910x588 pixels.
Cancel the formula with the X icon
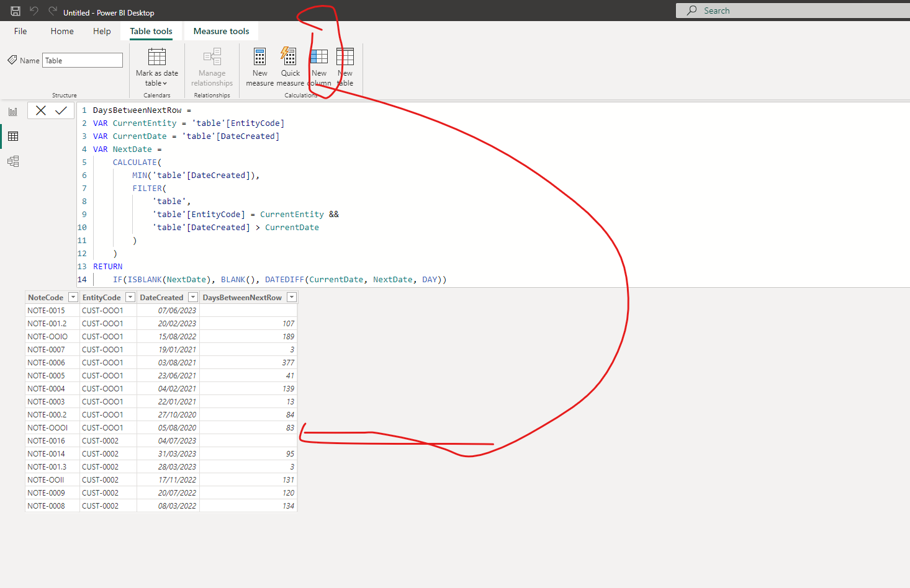click(41, 110)
